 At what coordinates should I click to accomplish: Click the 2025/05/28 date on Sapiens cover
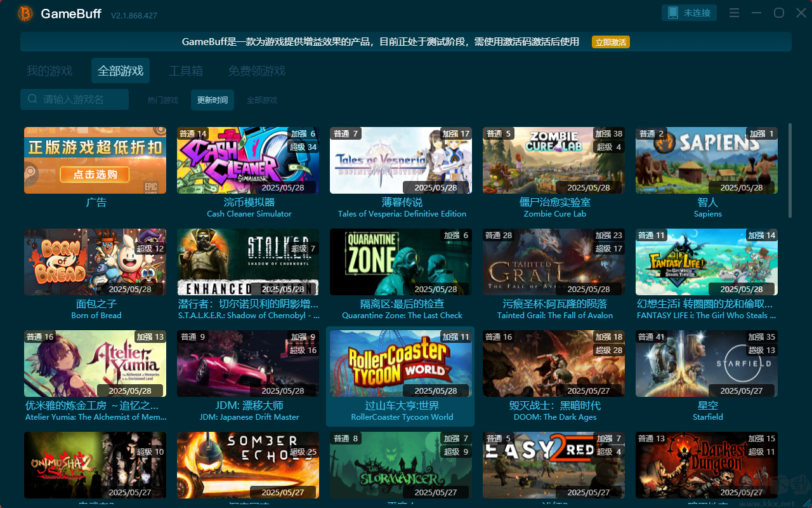pyautogui.click(x=742, y=187)
